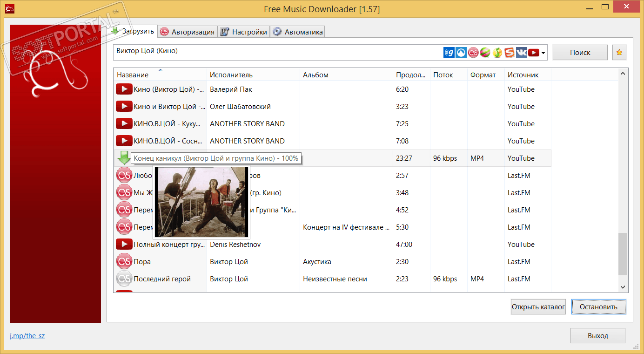Select the "Последний герой" track title
Viewport: 644px width, 354px height.
click(x=162, y=279)
